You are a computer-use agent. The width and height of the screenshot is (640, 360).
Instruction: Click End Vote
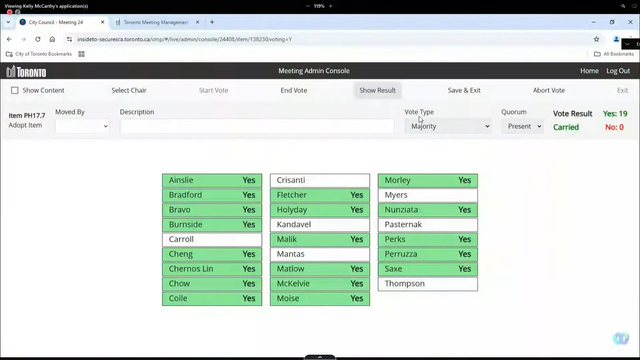click(294, 90)
